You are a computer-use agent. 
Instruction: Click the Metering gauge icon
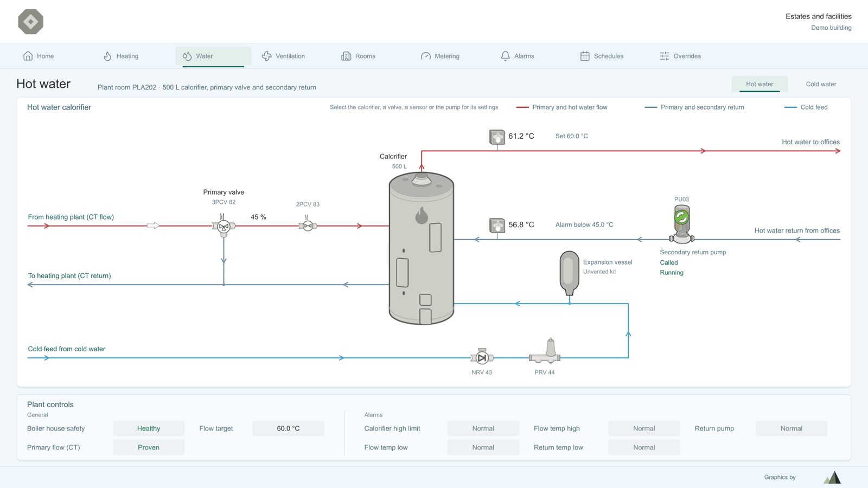[426, 56]
